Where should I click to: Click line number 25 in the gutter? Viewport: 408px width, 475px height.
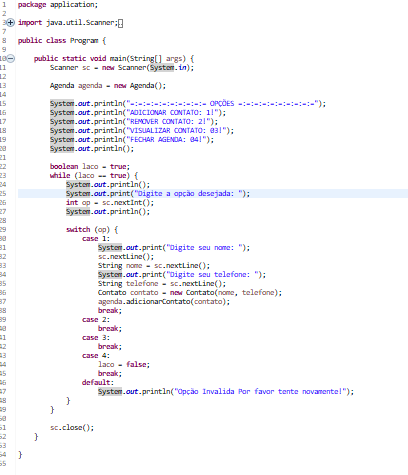click(3, 194)
